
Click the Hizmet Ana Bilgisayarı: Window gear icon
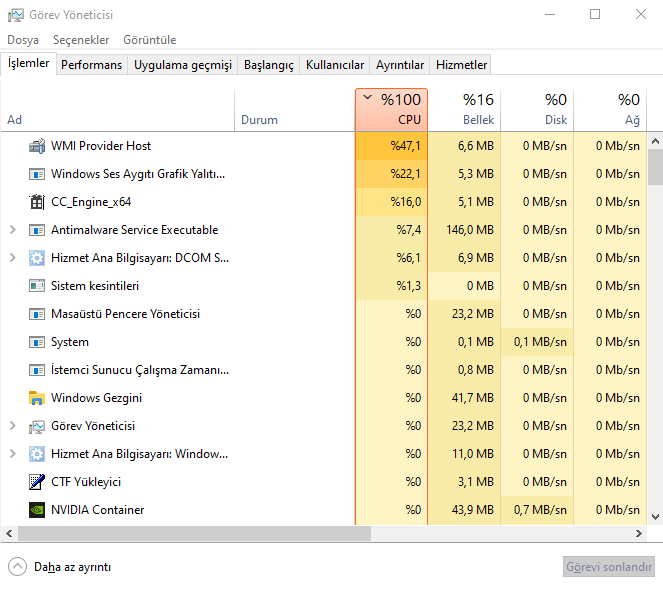pyautogui.click(x=37, y=454)
